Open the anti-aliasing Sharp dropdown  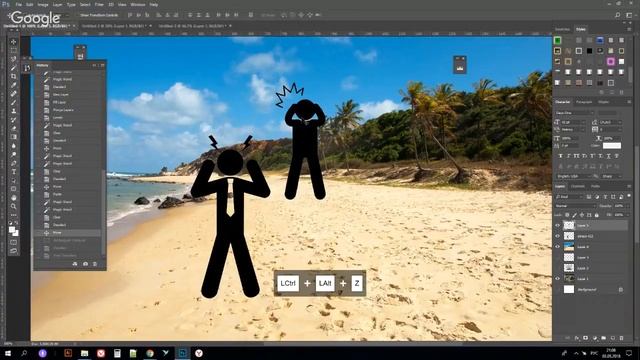coord(611,176)
